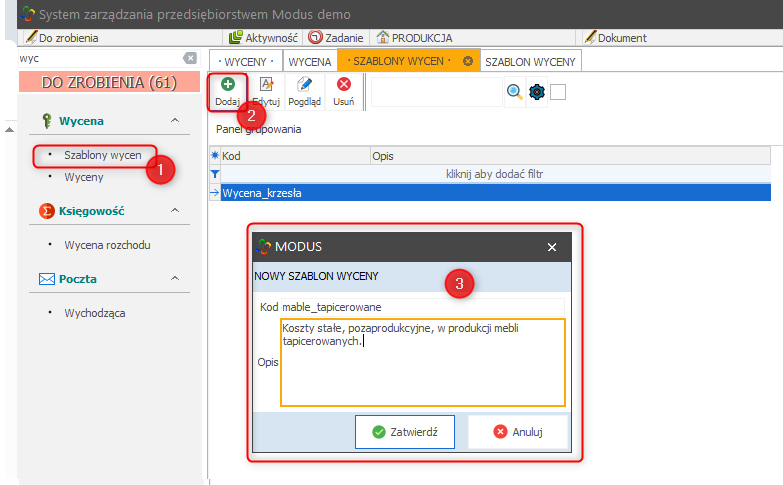The width and height of the screenshot is (783, 485).
Task: Collapse the Księgowość sidebar section
Action: tap(175, 211)
